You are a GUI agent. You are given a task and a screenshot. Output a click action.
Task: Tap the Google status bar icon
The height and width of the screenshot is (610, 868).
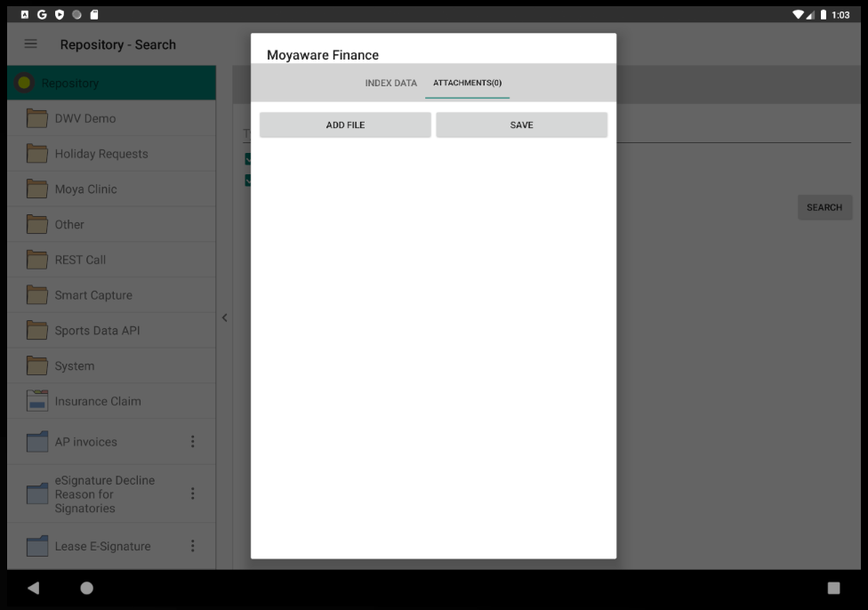(x=42, y=15)
